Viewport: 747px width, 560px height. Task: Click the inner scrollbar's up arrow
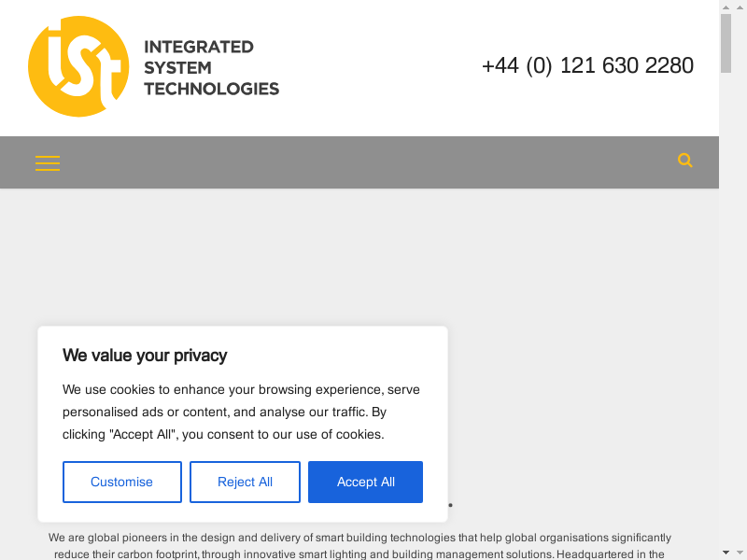(726, 7)
